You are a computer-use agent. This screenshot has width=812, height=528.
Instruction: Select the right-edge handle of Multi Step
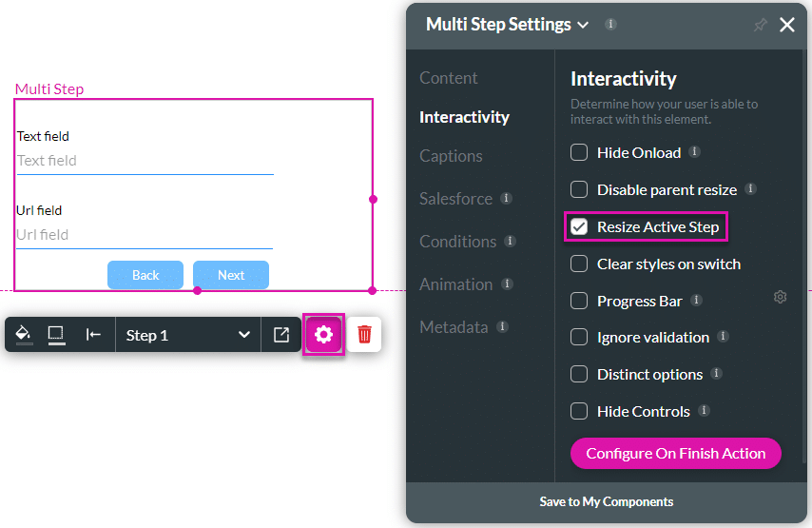click(x=373, y=199)
